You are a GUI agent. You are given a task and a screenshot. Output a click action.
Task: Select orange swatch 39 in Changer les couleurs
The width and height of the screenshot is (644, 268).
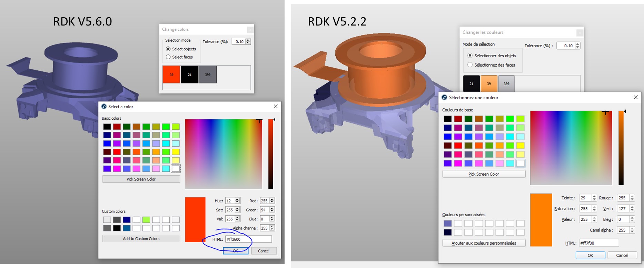[489, 83]
